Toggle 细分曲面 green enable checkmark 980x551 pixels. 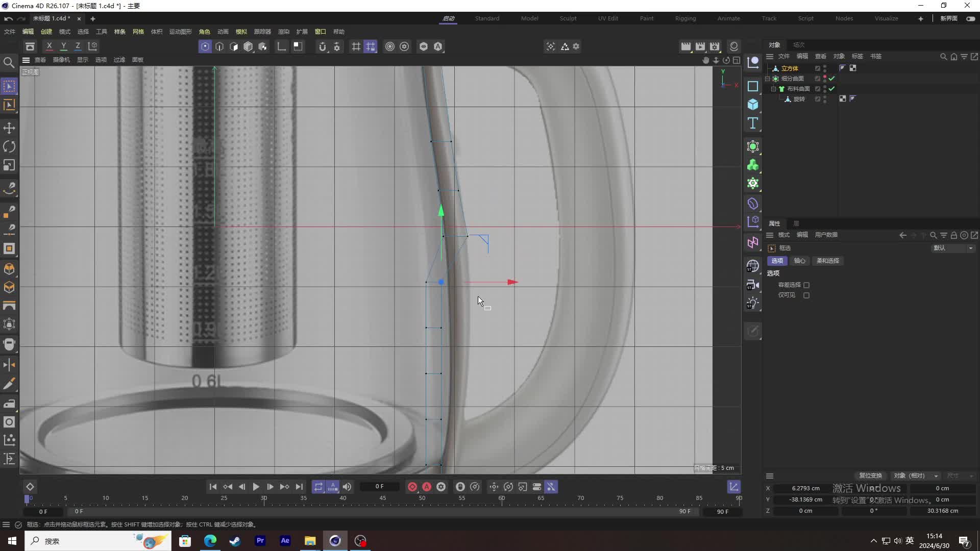pyautogui.click(x=832, y=79)
